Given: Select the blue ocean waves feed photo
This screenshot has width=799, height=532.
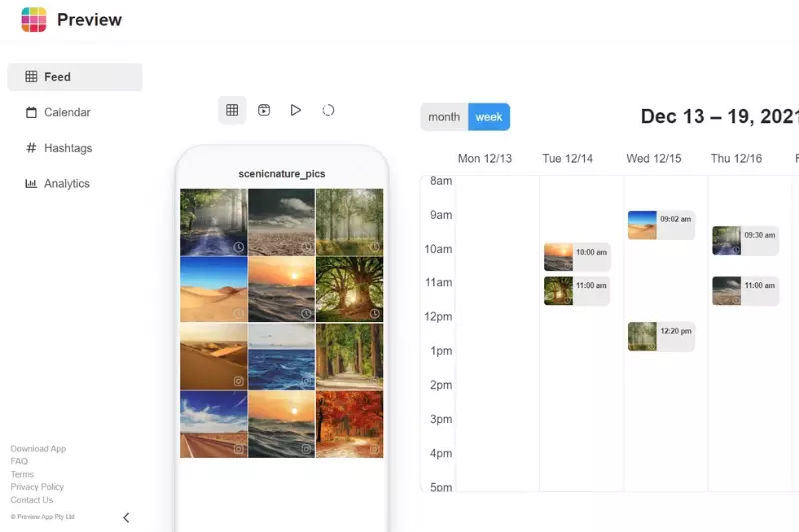Looking at the screenshot, I should click(282, 357).
